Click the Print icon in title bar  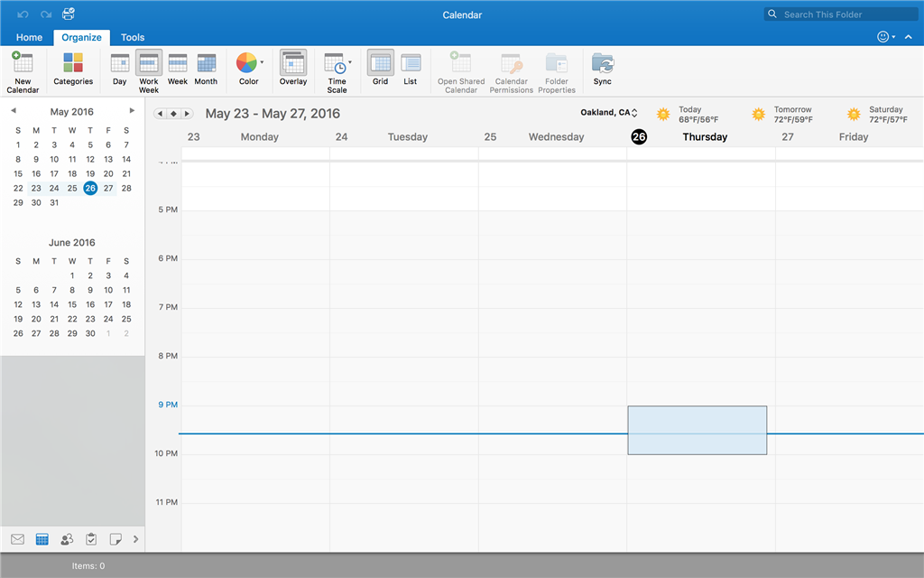(x=69, y=14)
